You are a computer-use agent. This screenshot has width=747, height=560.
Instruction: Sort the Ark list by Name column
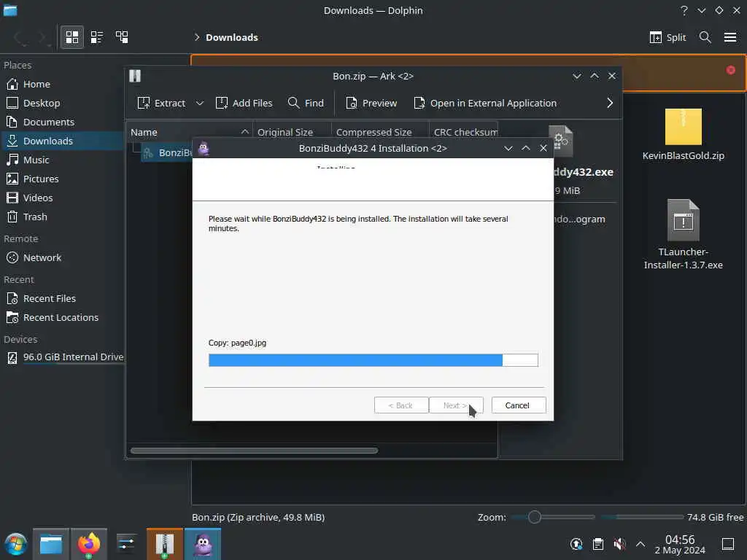(190, 133)
